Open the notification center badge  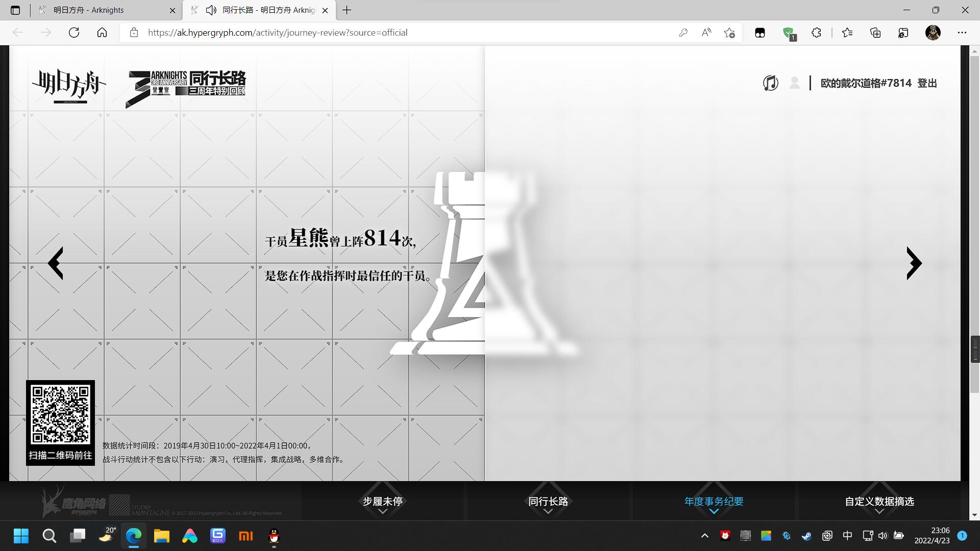point(962,536)
